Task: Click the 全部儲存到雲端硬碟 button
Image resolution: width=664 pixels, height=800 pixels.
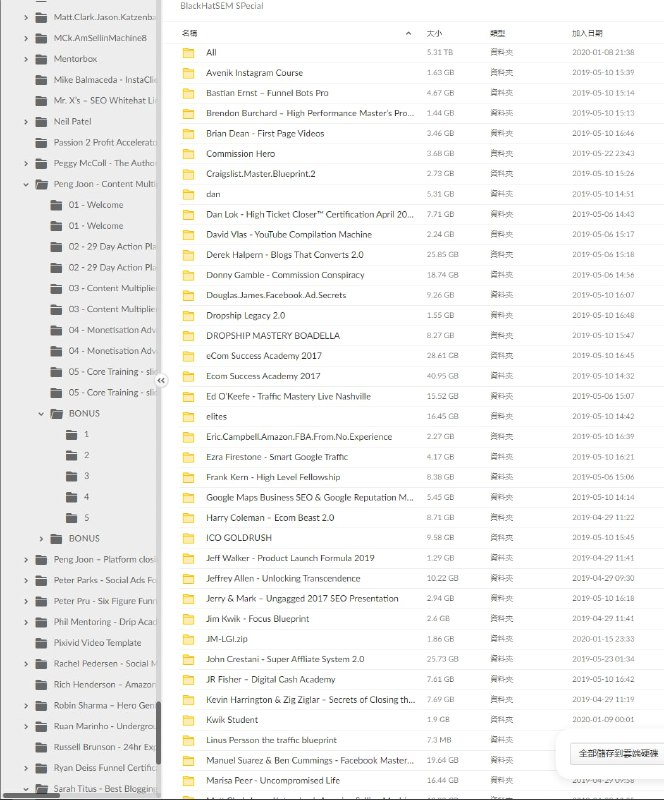Action: coord(614,753)
